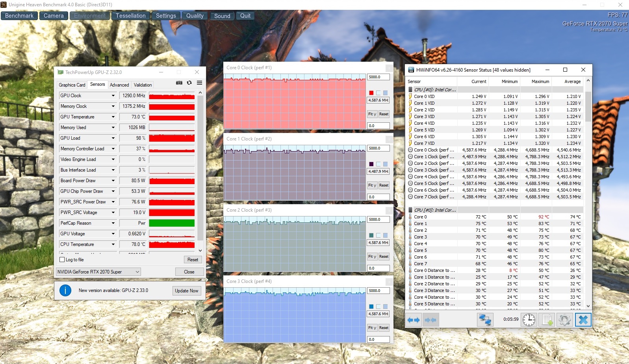The height and width of the screenshot is (364, 629).
Task: Click the Core 7 VID lightning icon
Action: (410, 143)
